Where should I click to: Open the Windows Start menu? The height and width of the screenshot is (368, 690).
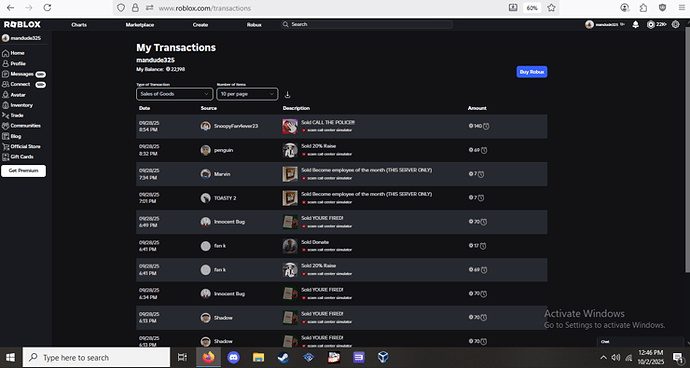10,357
